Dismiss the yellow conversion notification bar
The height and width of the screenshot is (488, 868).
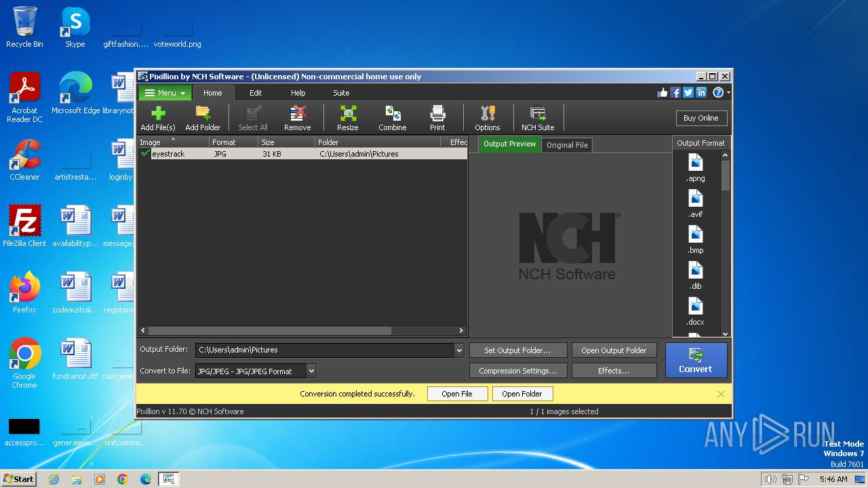coord(721,394)
